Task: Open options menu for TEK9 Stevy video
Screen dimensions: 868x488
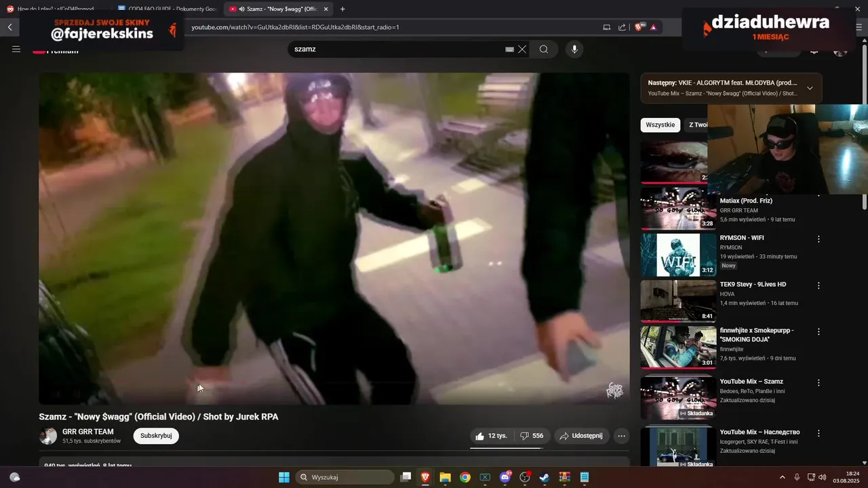Action: point(818,285)
